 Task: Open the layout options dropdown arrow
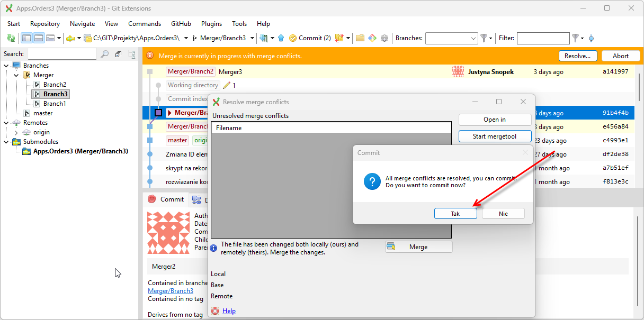click(x=59, y=38)
